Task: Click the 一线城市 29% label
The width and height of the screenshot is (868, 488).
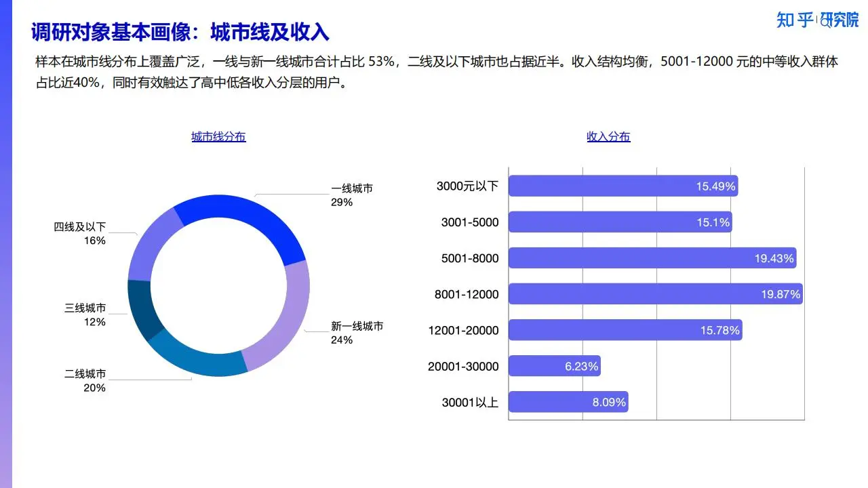Action: pyautogui.click(x=351, y=195)
